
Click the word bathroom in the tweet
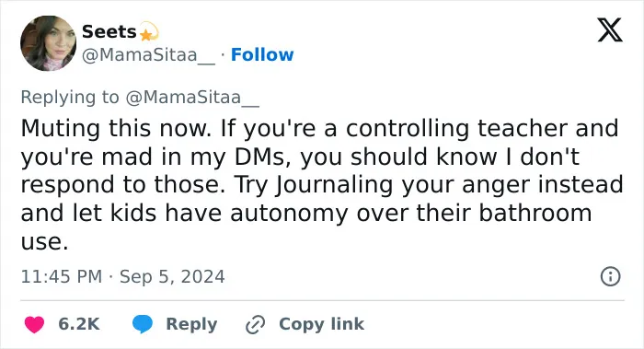point(535,213)
